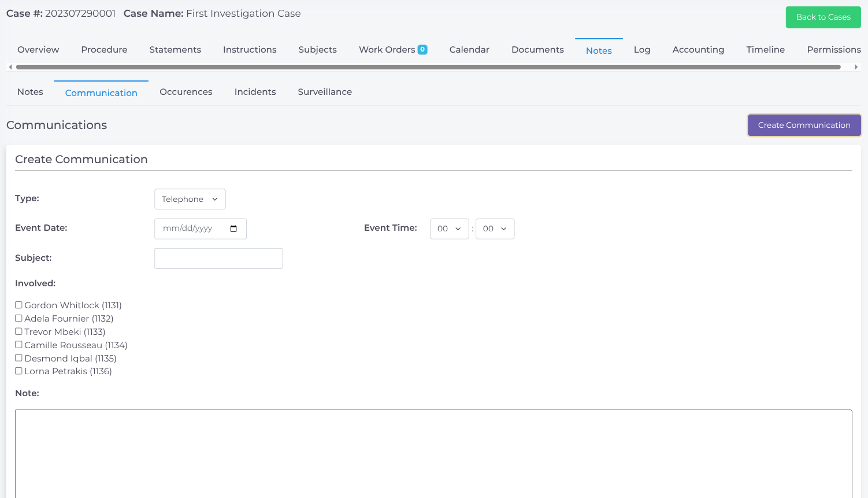868x498 pixels.
Task: Focus the Event Date input field
Action: pyautogui.click(x=201, y=228)
